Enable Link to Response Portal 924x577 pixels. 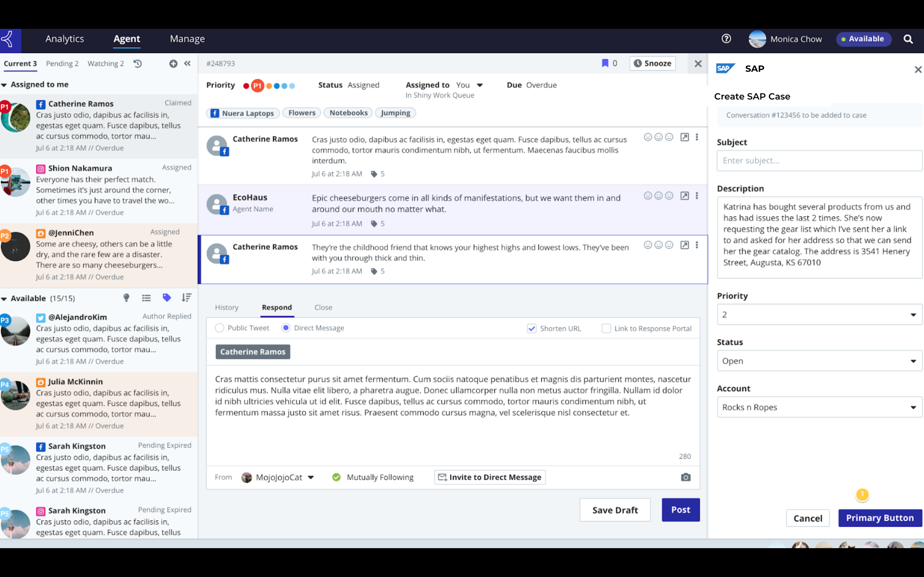[x=606, y=328]
